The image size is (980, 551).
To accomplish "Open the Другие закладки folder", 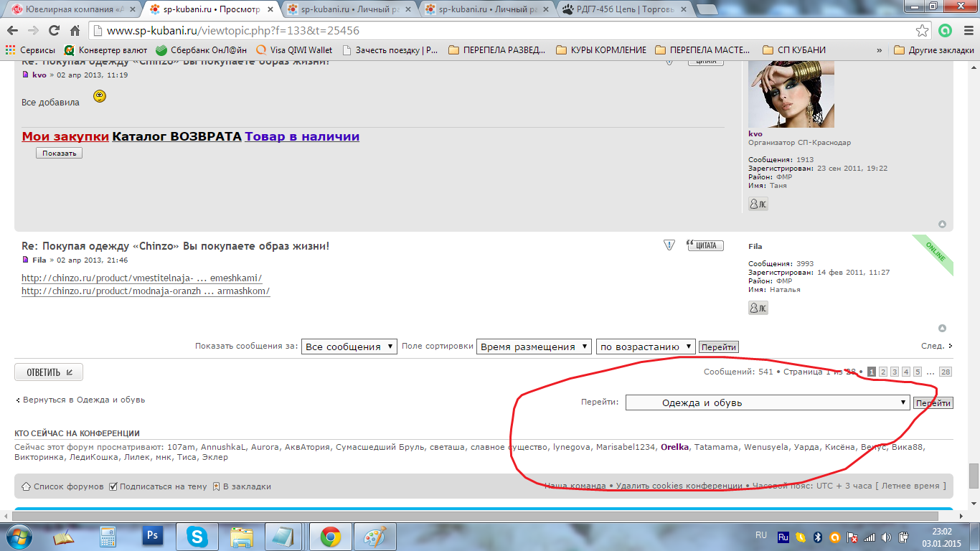I will 934,50.
